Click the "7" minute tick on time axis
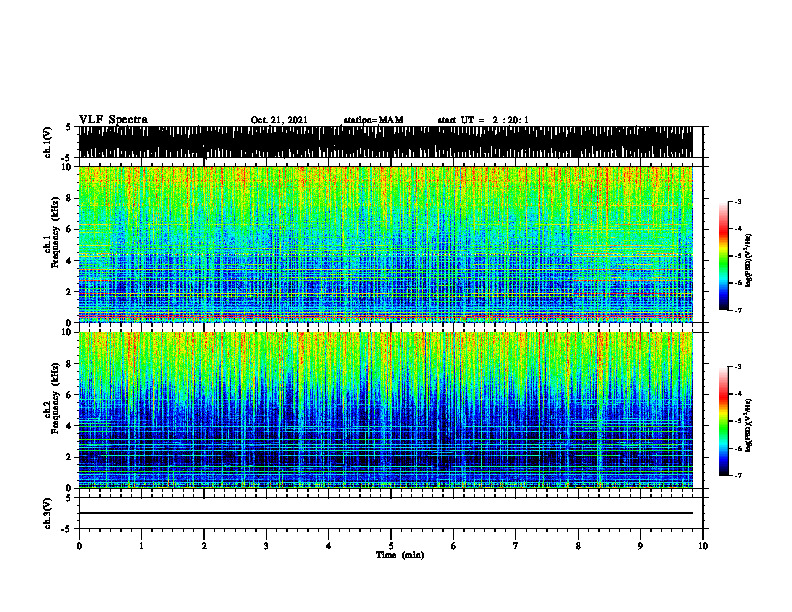The image size is (792, 612). point(516,546)
